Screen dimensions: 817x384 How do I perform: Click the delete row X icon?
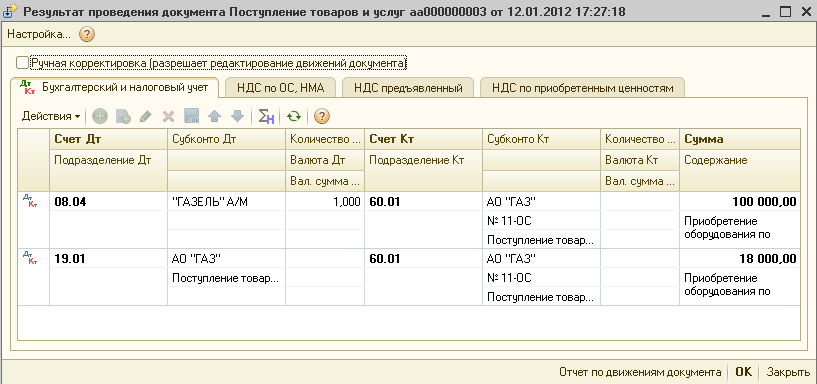pyautogui.click(x=168, y=116)
